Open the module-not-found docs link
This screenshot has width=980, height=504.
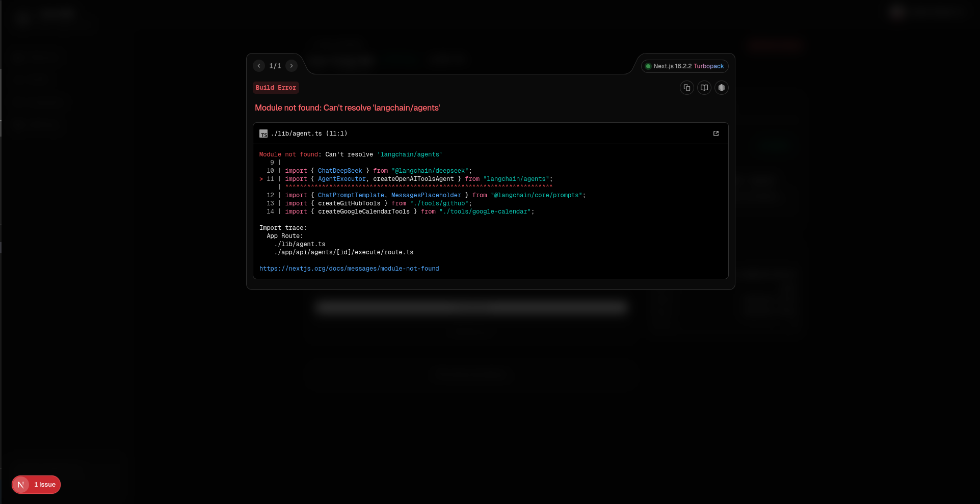pyautogui.click(x=349, y=269)
